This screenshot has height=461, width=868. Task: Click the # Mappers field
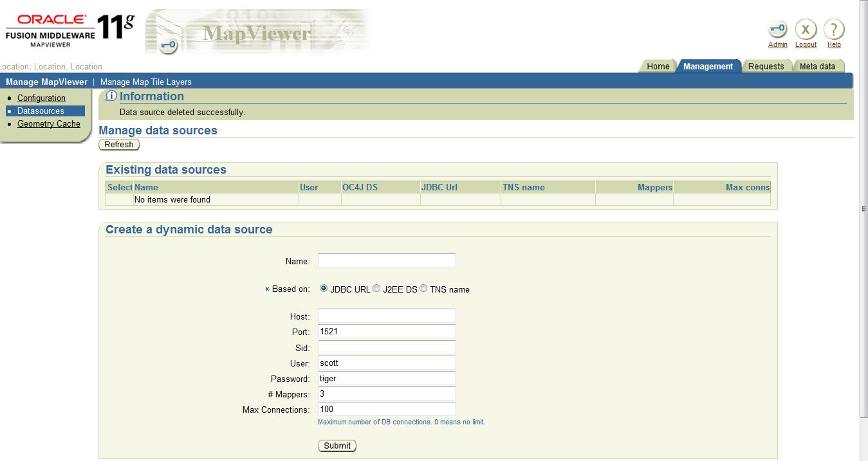[x=387, y=393]
